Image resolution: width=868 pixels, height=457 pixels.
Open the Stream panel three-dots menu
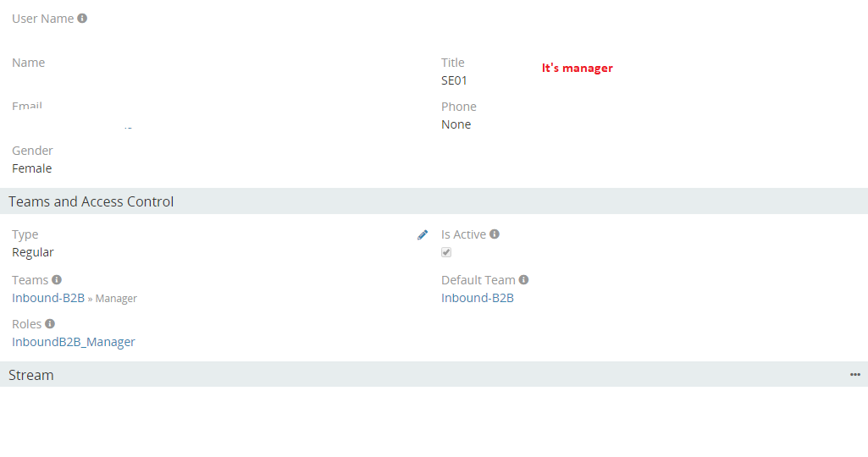coord(855,375)
